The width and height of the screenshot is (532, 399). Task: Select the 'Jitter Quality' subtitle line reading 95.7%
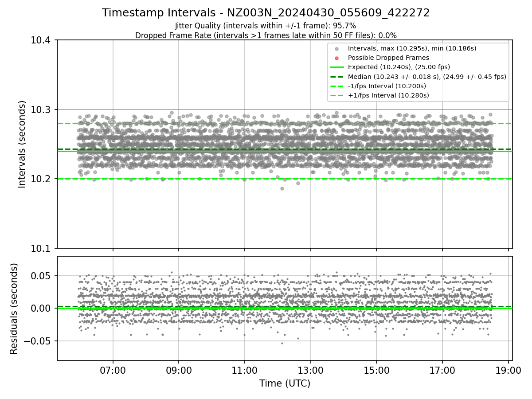266,26
